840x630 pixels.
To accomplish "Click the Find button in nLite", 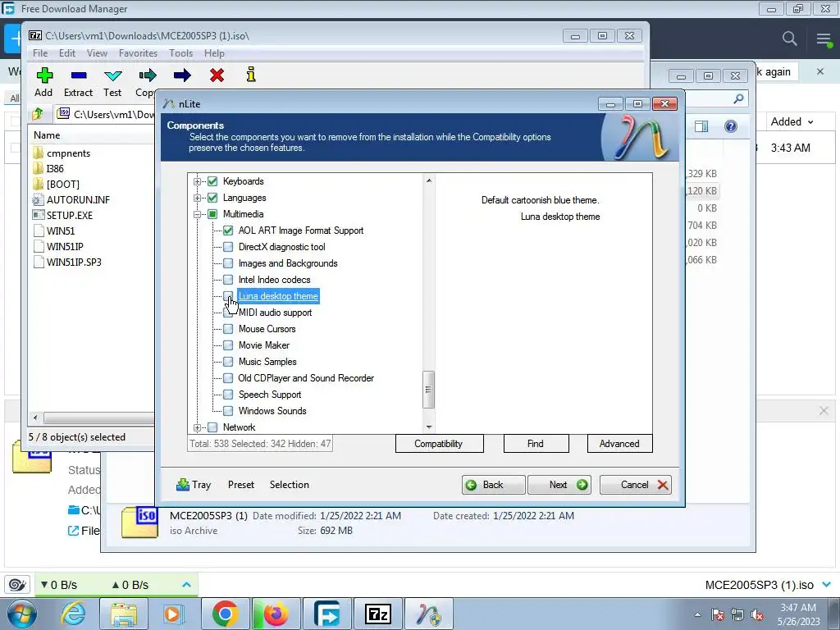I will click(x=536, y=444).
